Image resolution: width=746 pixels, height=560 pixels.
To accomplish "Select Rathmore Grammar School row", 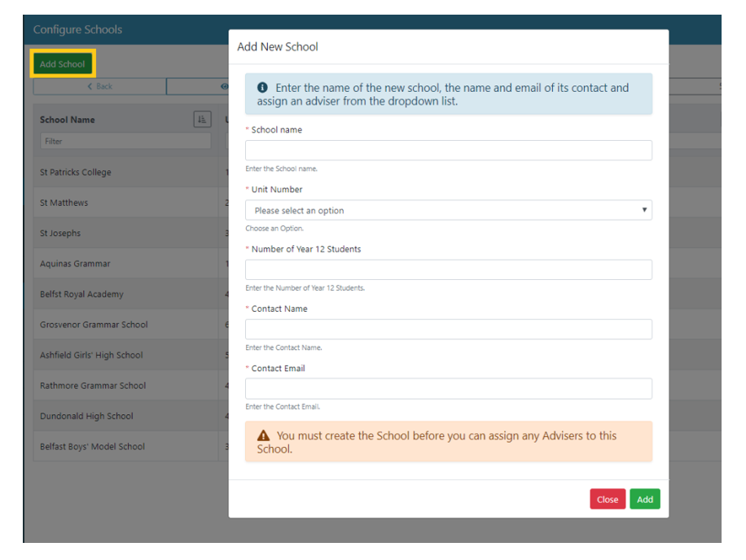I will click(x=131, y=385).
